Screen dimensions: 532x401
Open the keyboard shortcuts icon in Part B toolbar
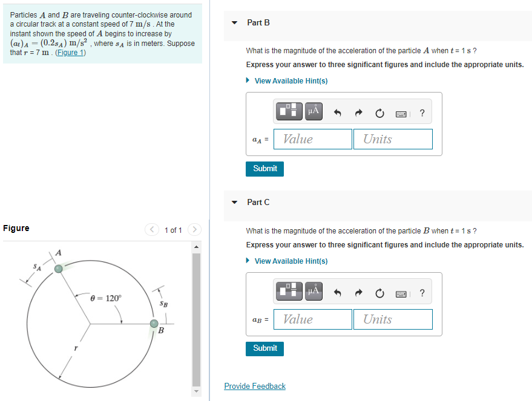point(400,111)
